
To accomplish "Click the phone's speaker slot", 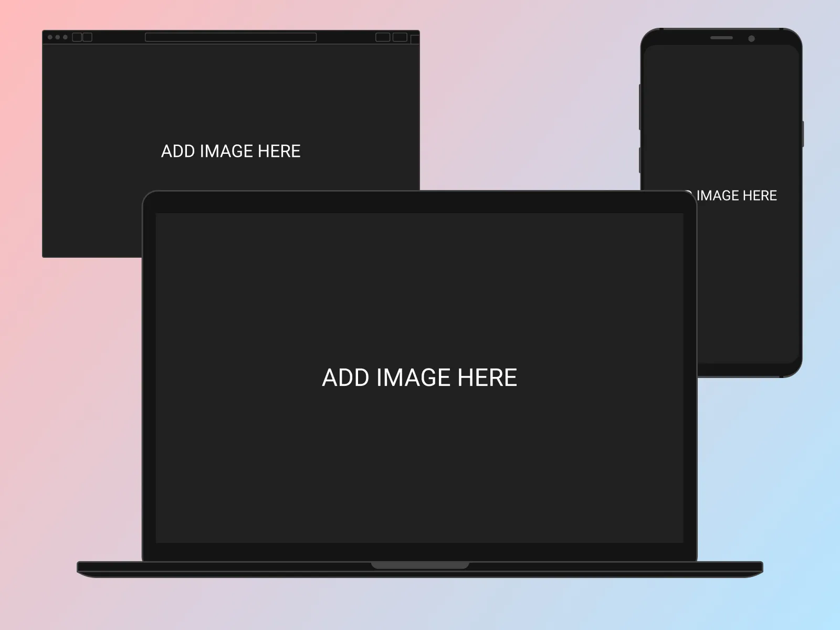I will pos(721,38).
